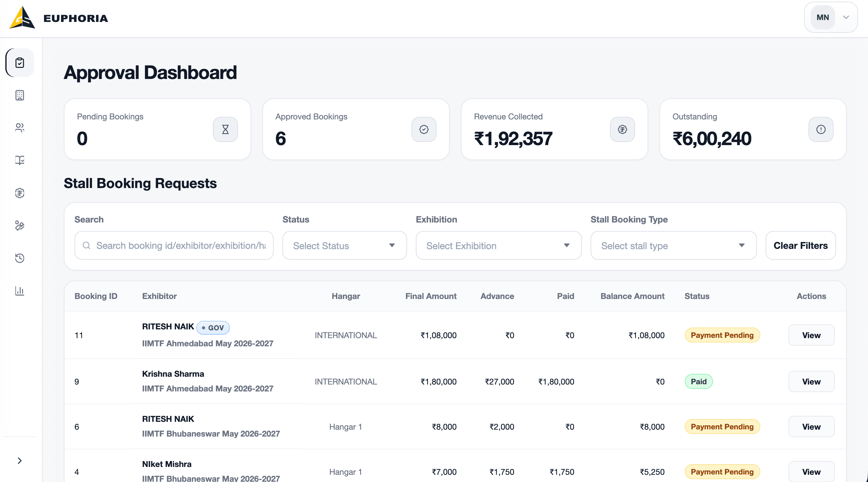Click the Booking ID column header
Image resolution: width=868 pixels, height=482 pixels.
tap(96, 296)
